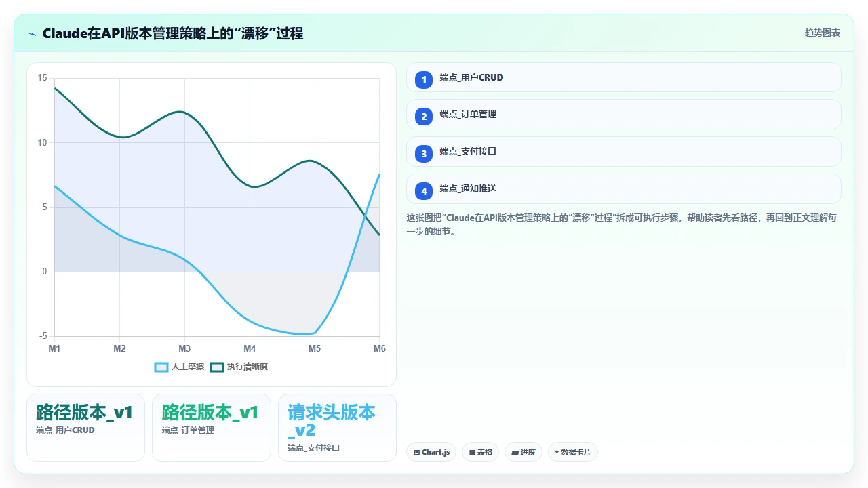
Task: Click the y-axis value 10
Action: point(42,142)
